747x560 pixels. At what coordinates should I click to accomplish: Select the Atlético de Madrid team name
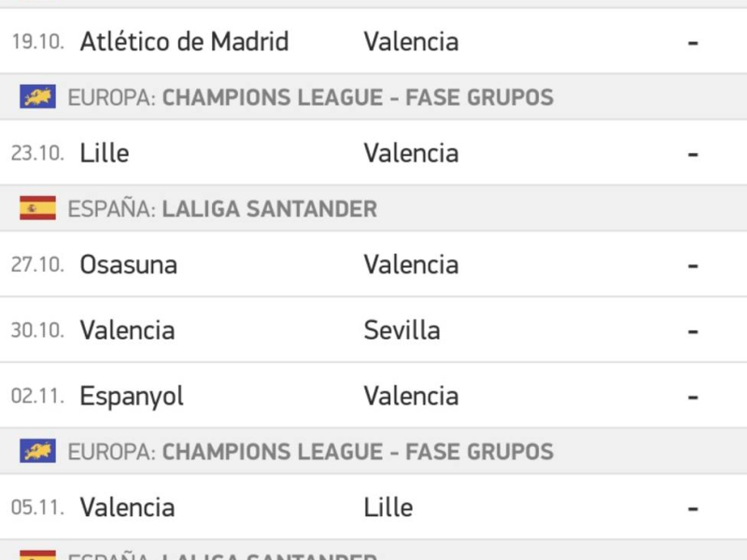tap(184, 41)
